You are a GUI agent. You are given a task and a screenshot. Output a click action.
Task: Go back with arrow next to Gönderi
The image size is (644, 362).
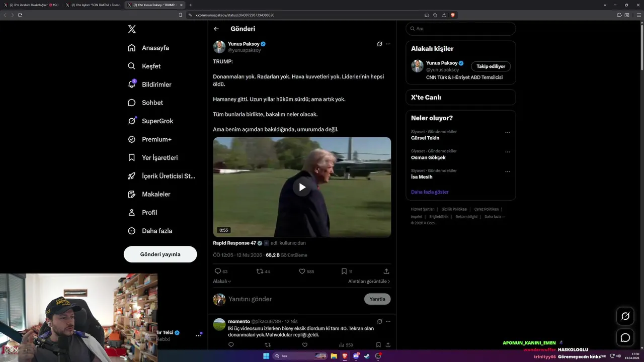click(216, 29)
